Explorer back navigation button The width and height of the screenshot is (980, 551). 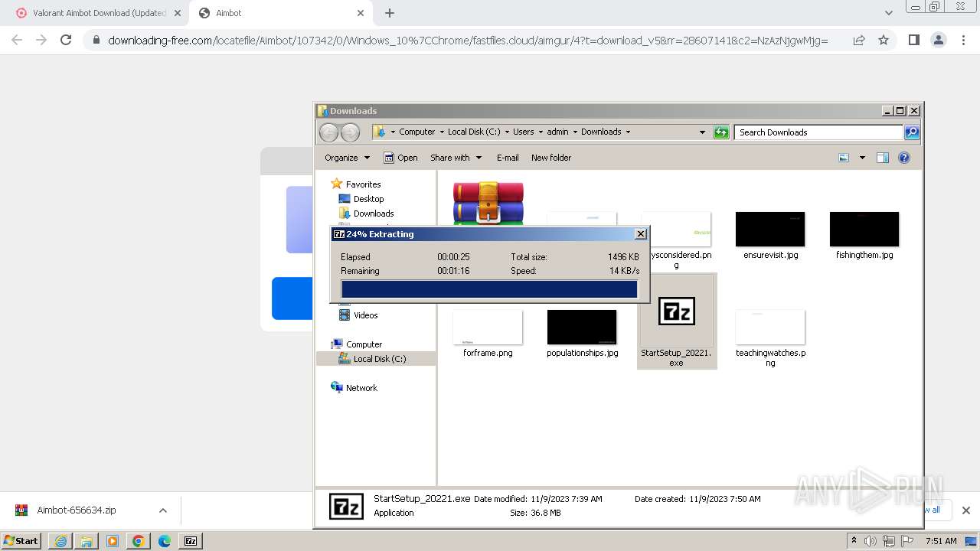328,132
